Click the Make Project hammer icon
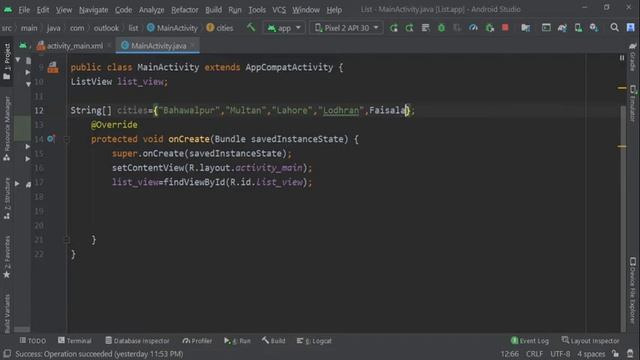This screenshot has width=640, height=360. coord(251,27)
